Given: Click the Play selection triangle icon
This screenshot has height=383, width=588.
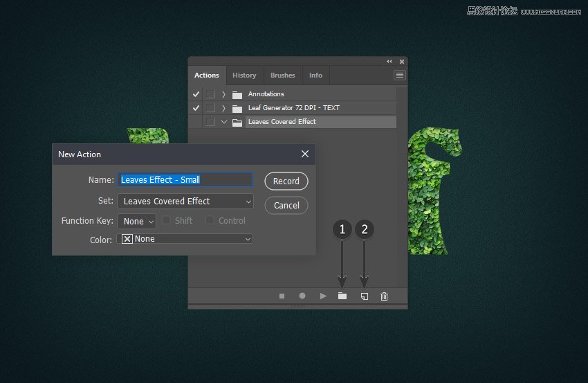Looking at the screenshot, I should pos(322,296).
